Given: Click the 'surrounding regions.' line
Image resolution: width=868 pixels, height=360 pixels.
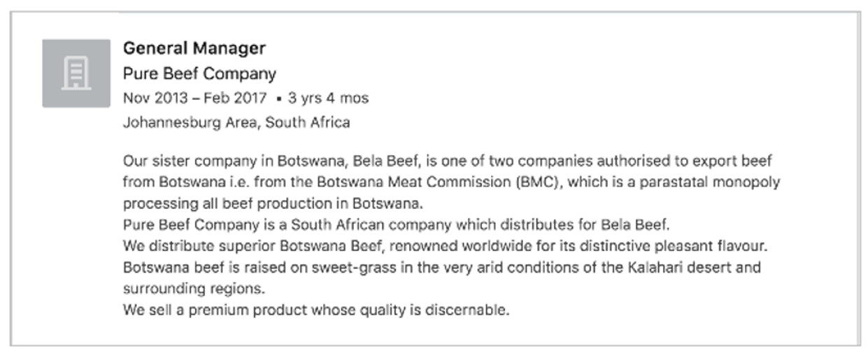Looking at the screenshot, I should click(194, 288).
